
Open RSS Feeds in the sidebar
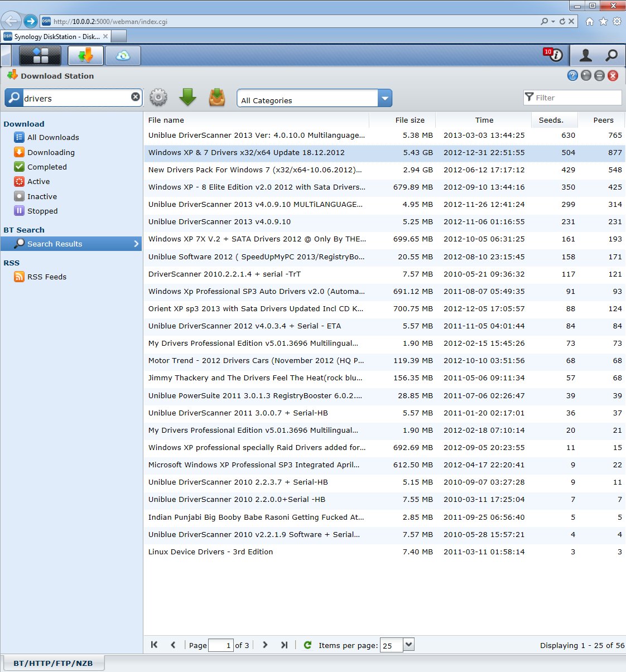coord(47,277)
